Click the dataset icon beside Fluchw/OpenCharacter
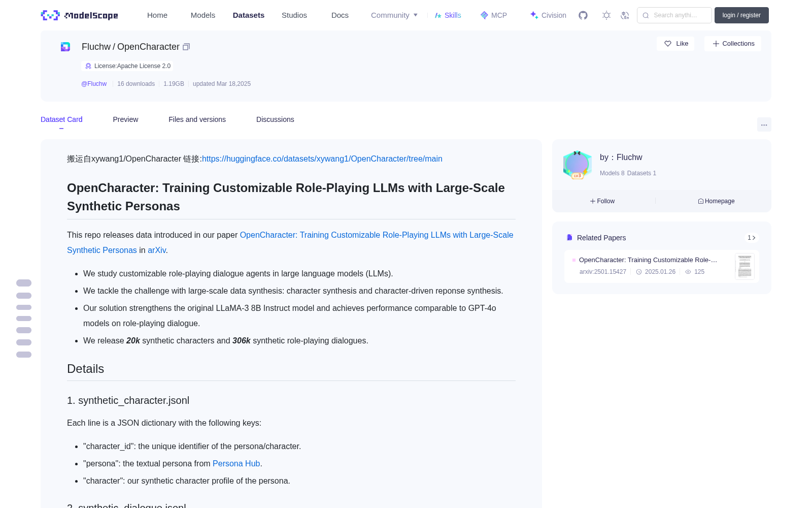Screen dimensions: 812x508 [x=65, y=47]
